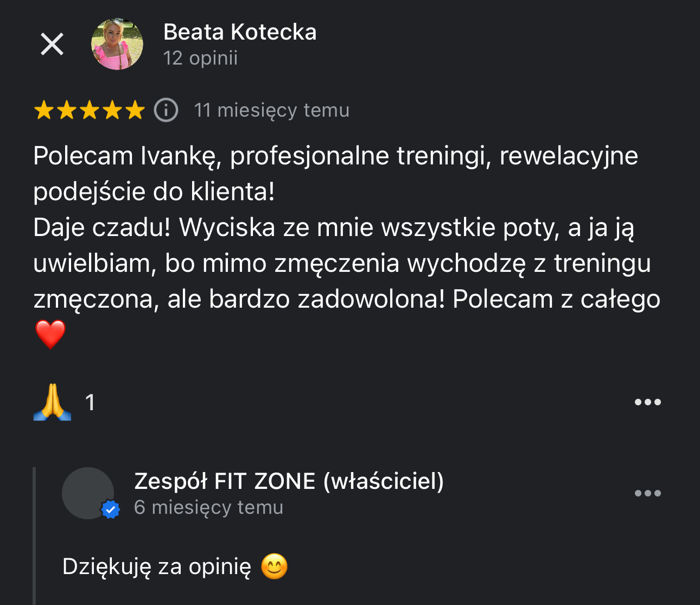Click the blue verified badge icon
Image resolution: width=700 pixels, height=605 pixels.
click(x=111, y=510)
